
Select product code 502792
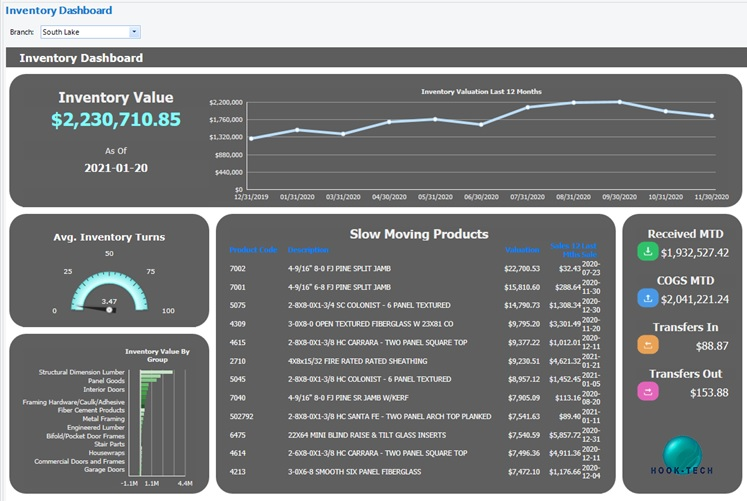pyautogui.click(x=242, y=416)
